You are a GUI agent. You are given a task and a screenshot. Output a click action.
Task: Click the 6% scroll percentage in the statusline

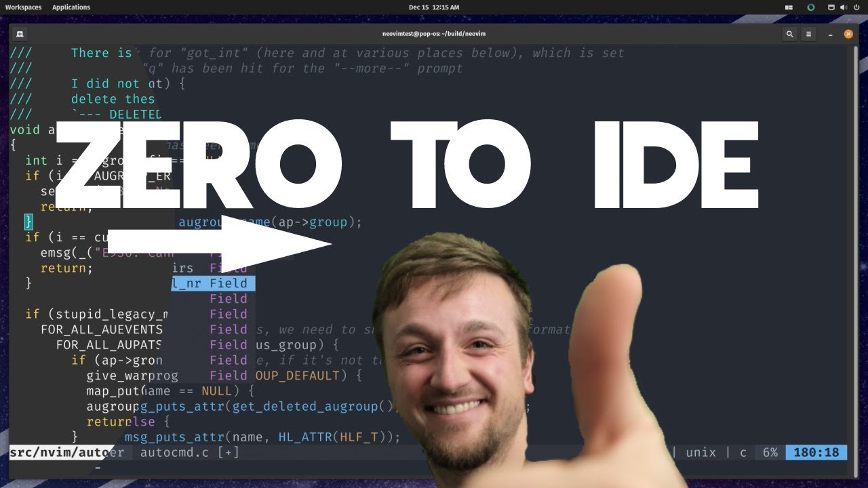tap(770, 452)
